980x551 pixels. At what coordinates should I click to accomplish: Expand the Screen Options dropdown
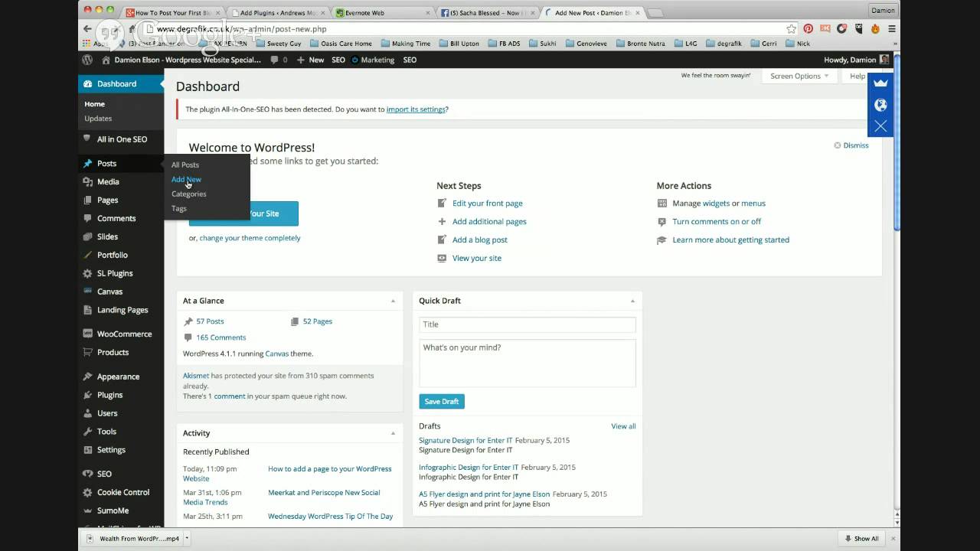pyautogui.click(x=799, y=77)
